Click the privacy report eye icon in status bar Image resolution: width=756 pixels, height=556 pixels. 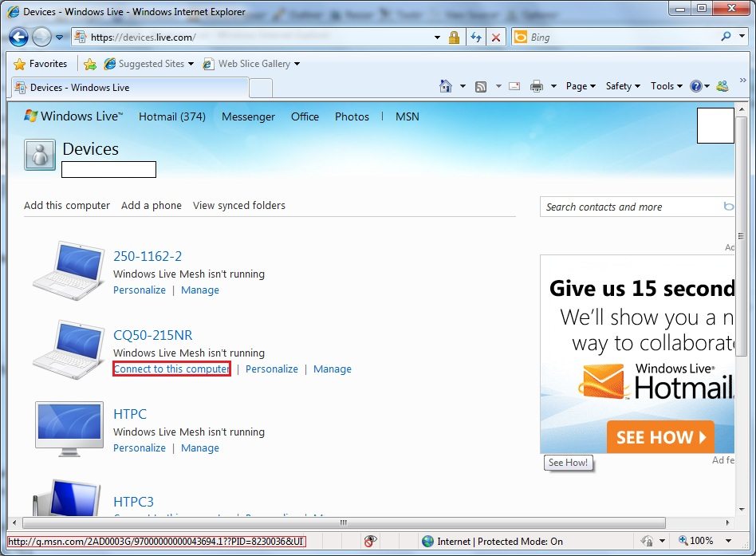(x=370, y=541)
